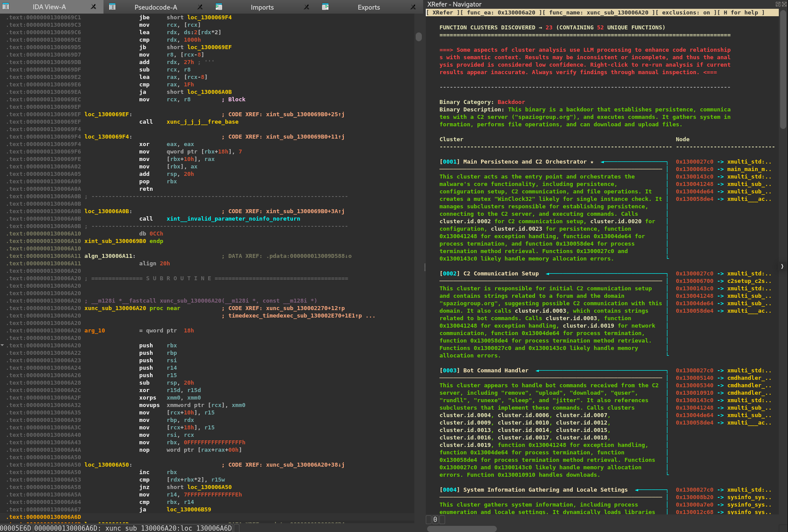Jump to node 0x13000a7e0 sysinfo_sys
Image resolution: width=788 pixels, height=532 pixels.
pos(724,505)
